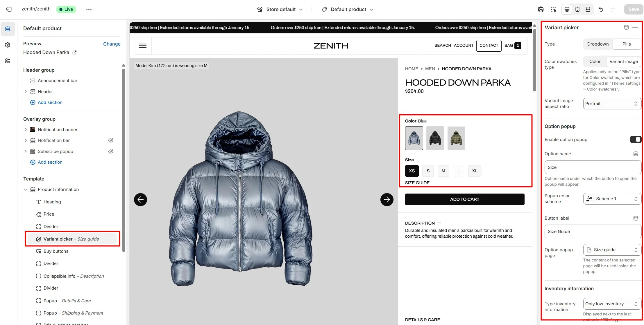Screen dimensions: 644x325
Task: Choose Color for swatches type
Action: click(x=595, y=62)
